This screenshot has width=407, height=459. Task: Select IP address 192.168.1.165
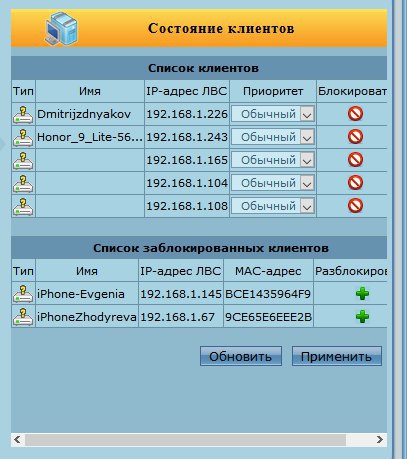187,160
